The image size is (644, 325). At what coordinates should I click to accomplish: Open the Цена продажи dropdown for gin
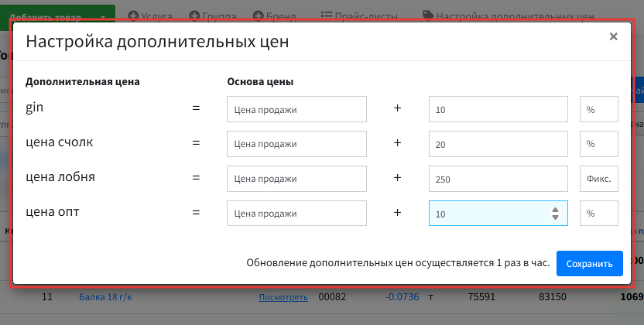(296, 109)
